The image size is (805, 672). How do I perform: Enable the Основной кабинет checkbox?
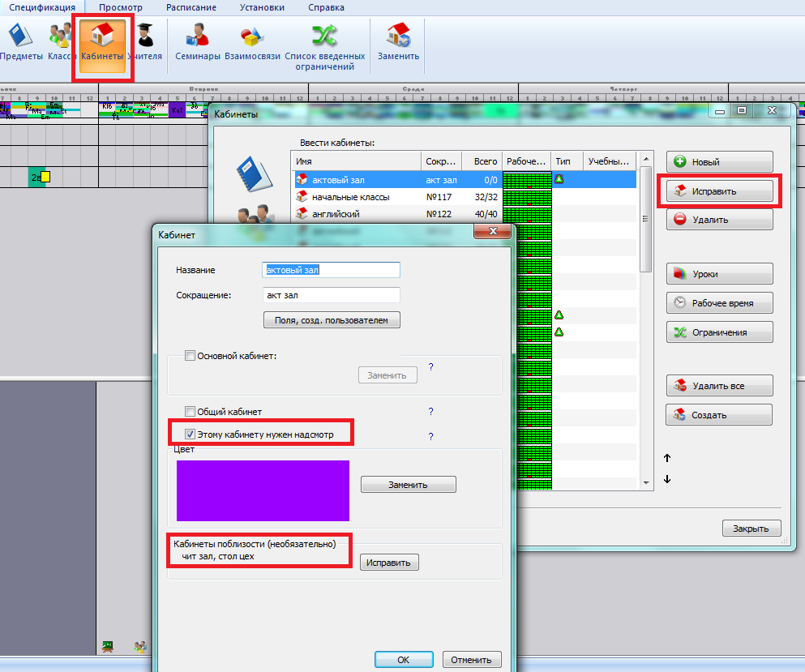(191, 356)
